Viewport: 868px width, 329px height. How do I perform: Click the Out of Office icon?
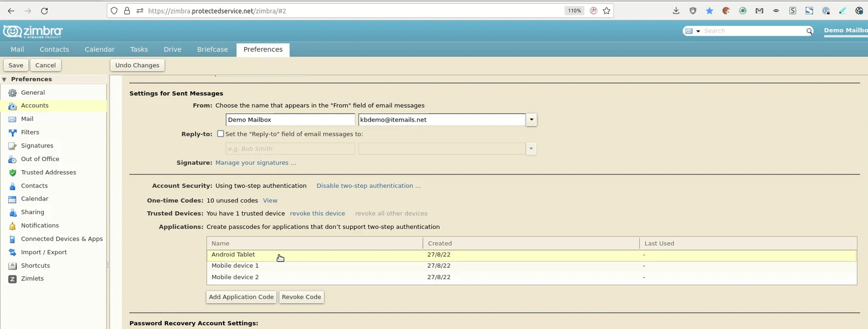click(12, 159)
